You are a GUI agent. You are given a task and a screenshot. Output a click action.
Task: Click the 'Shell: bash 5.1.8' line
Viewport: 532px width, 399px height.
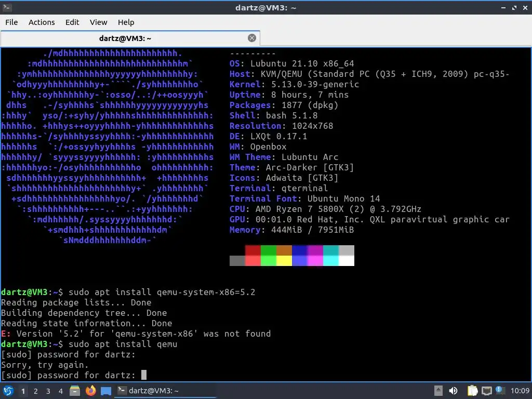pyautogui.click(x=273, y=115)
